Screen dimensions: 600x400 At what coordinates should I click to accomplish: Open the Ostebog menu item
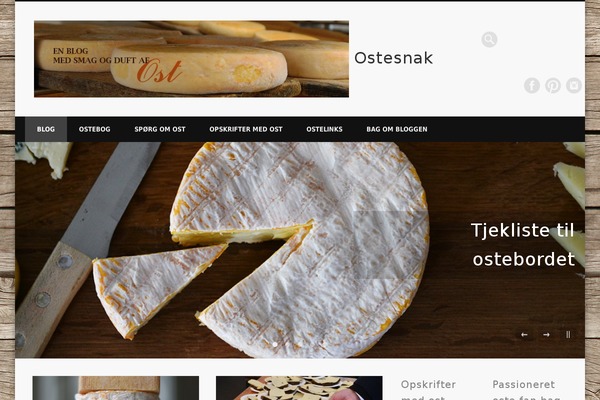[95, 129]
